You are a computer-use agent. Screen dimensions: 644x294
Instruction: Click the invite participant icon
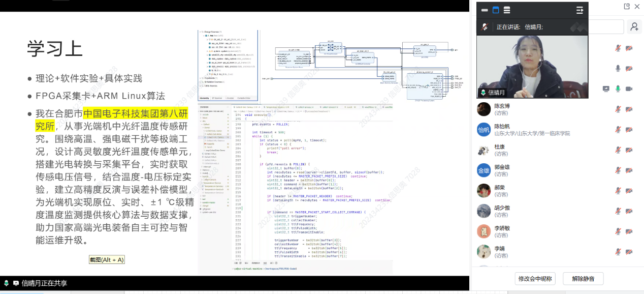click(634, 27)
